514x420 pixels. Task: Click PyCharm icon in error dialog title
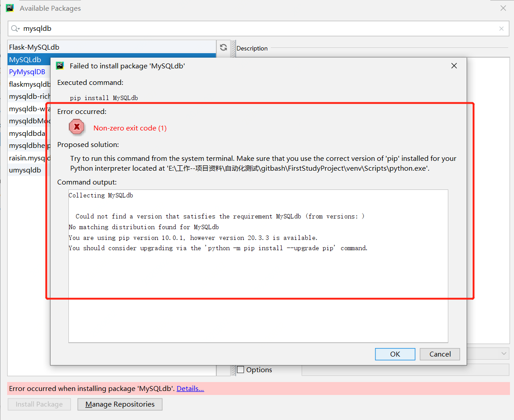(x=60, y=66)
